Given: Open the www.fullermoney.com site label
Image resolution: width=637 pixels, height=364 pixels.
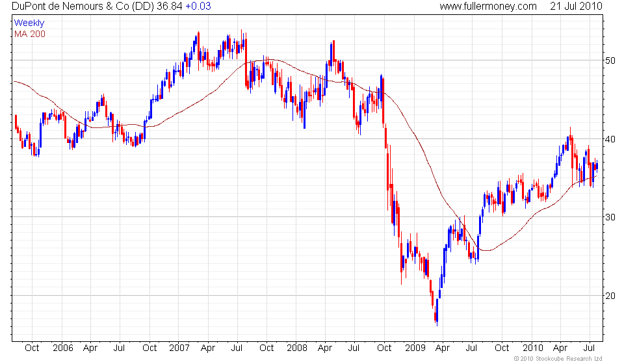Looking at the screenshot, I should (488, 6).
